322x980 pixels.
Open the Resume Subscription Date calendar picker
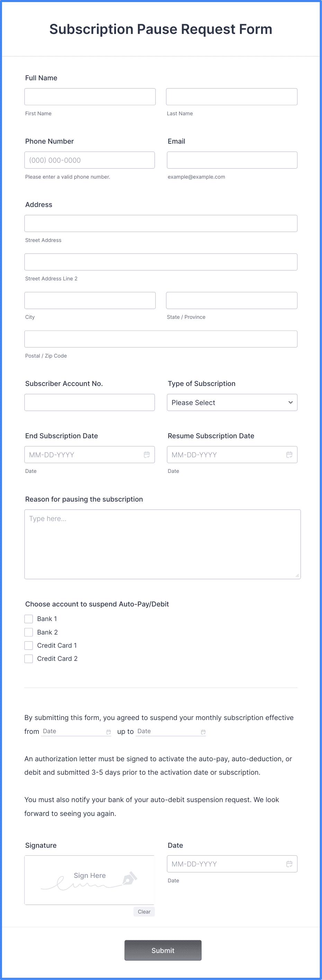tap(289, 454)
